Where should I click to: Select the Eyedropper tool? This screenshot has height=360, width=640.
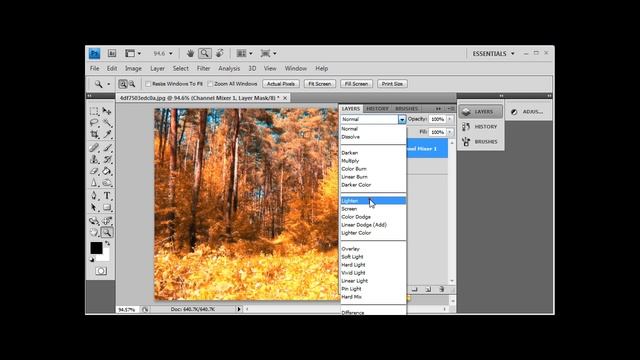[x=107, y=134]
